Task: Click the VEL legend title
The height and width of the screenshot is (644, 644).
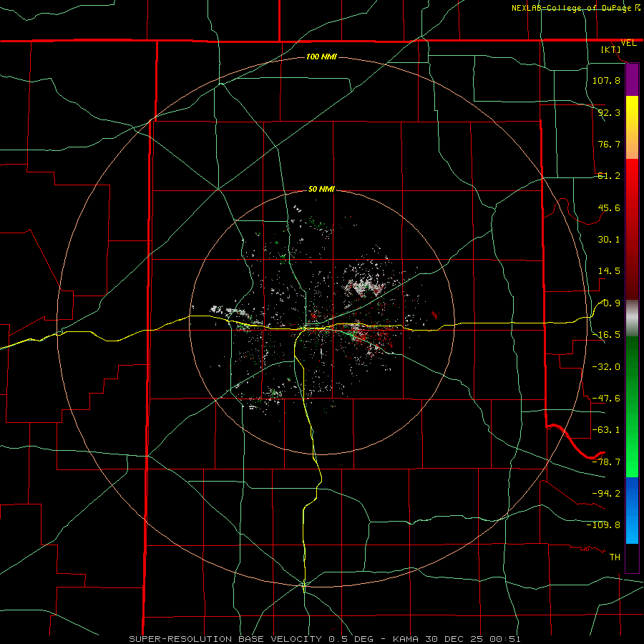Action: click(x=629, y=43)
